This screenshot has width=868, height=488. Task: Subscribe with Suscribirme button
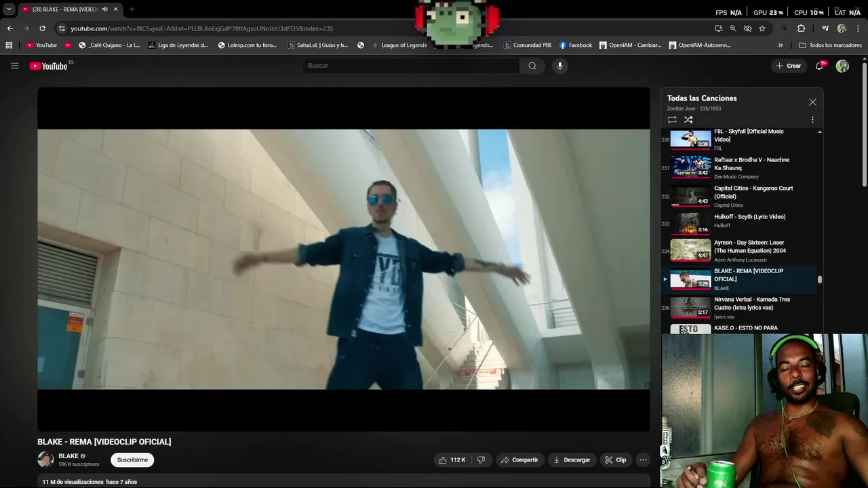pyautogui.click(x=132, y=460)
